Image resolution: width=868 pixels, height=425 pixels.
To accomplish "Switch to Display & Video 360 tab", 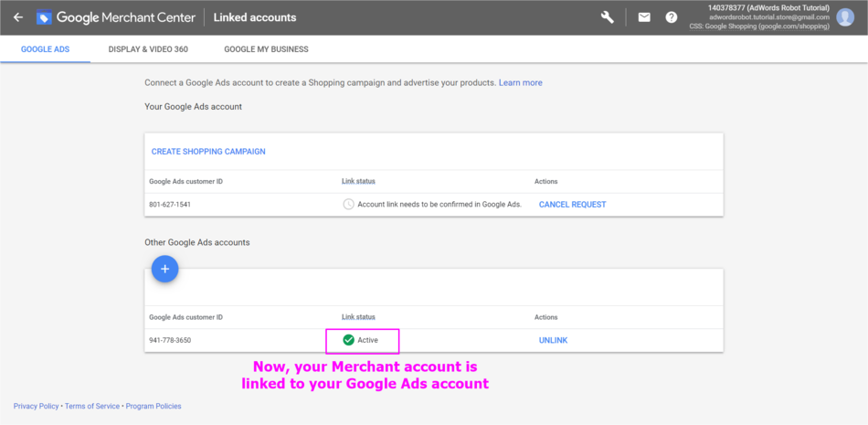I will 148,49.
